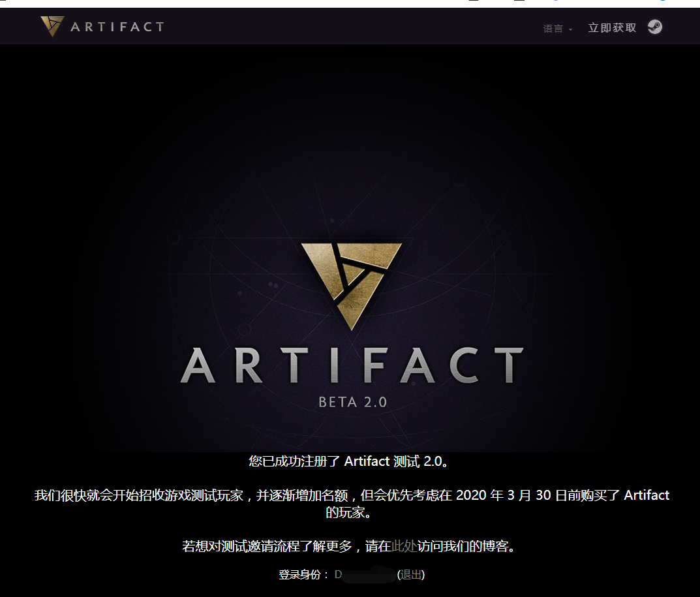The image size is (700, 597).
Task: Follow the 此处 blog link
Action: (x=404, y=546)
